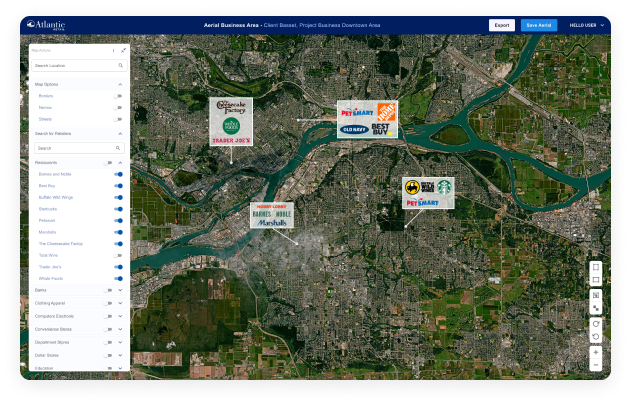Select the top square frame tool
Image resolution: width=631 pixels, height=404 pixels.
(596, 267)
